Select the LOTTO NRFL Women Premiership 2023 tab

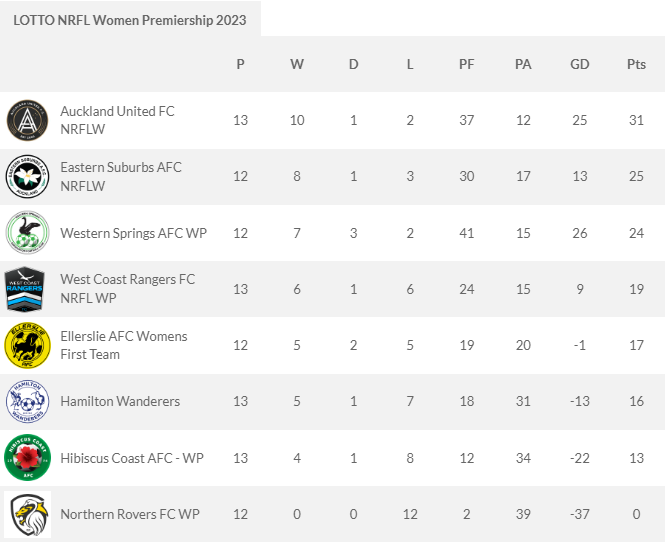point(130,20)
